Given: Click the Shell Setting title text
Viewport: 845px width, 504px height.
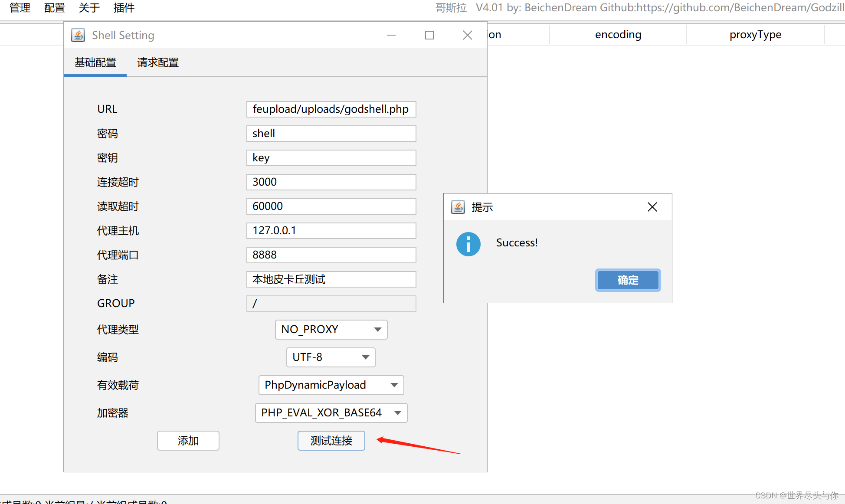Looking at the screenshot, I should (123, 36).
